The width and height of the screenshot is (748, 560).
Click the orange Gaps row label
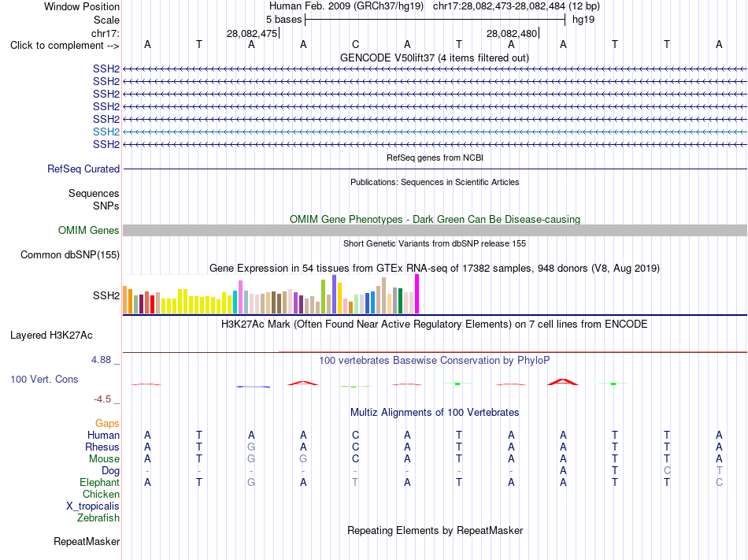107,423
